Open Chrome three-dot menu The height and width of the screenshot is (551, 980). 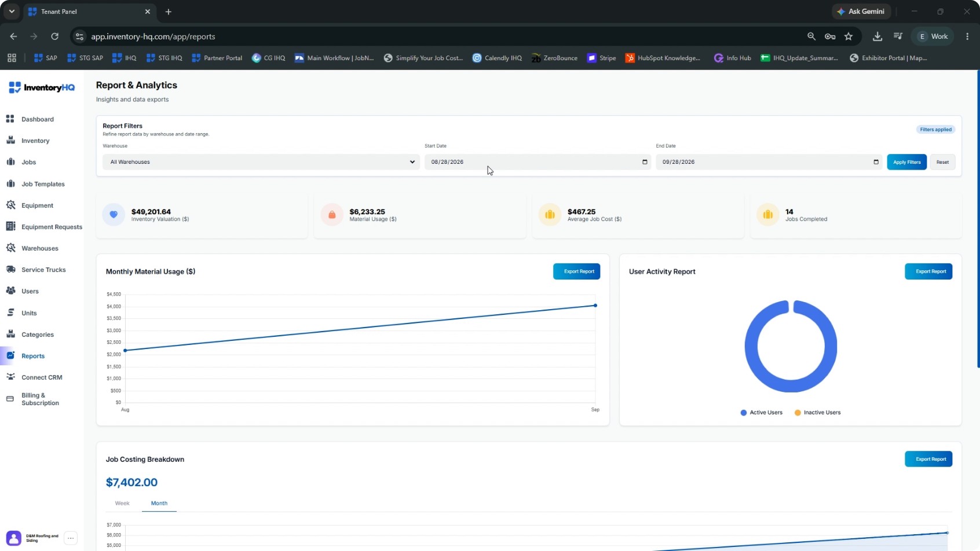(x=967, y=36)
